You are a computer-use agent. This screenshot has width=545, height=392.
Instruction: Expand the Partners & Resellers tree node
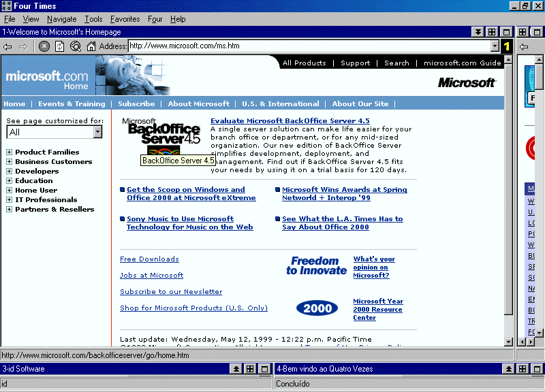pyautogui.click(x=10, y=210)
